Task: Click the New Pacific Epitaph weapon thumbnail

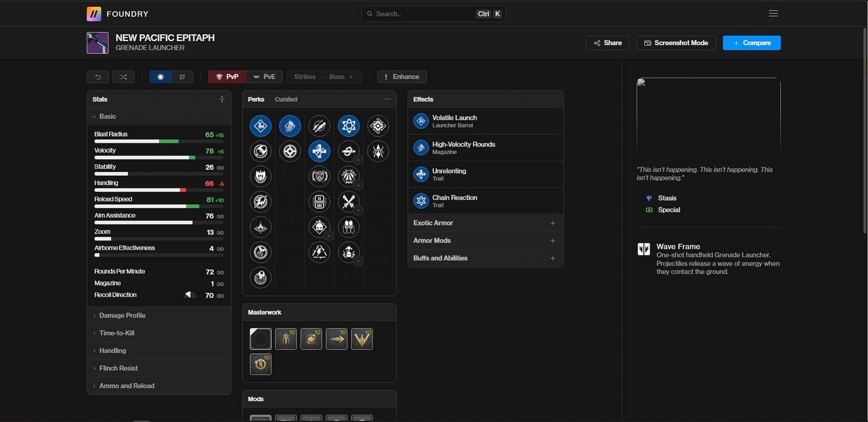Action: (98, 43)
